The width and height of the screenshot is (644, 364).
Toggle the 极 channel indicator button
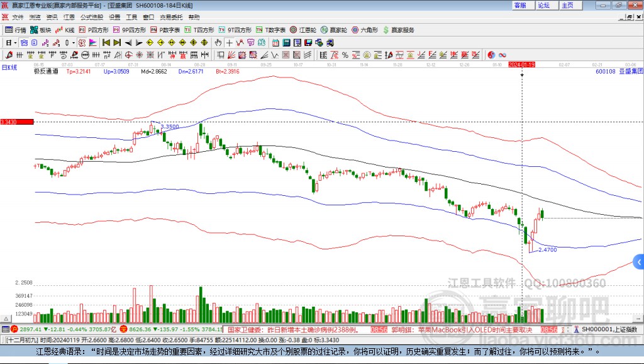(x=82, y=42)
